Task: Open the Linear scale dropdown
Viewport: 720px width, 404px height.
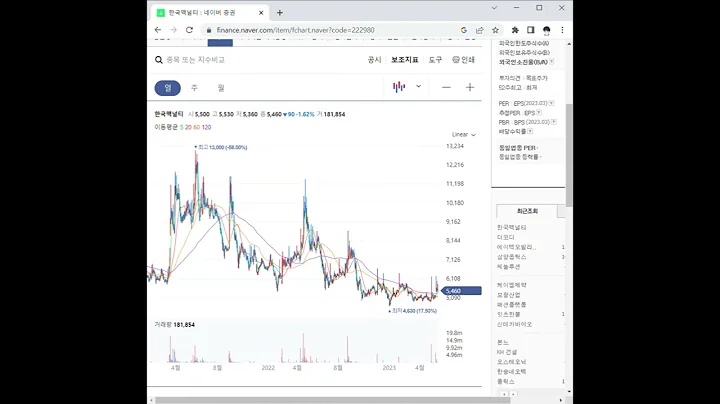Action: (x=464, y=135)
